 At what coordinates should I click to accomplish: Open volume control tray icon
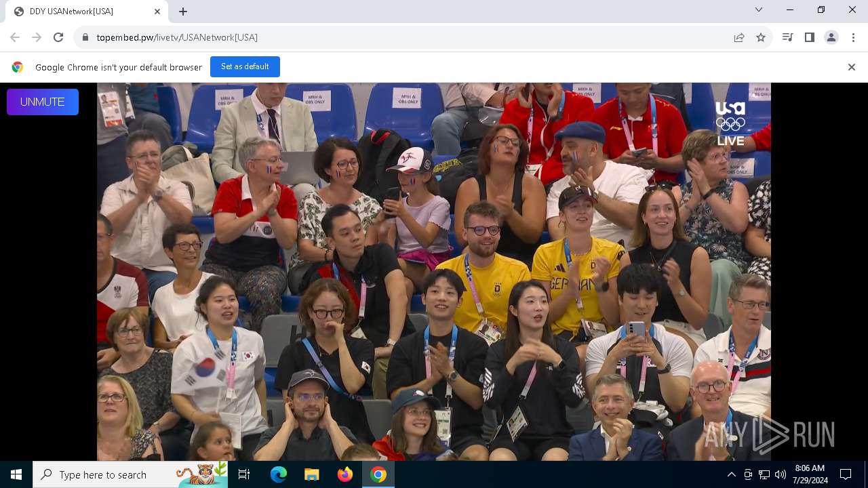pyautogui.click(x=781, y=474)
